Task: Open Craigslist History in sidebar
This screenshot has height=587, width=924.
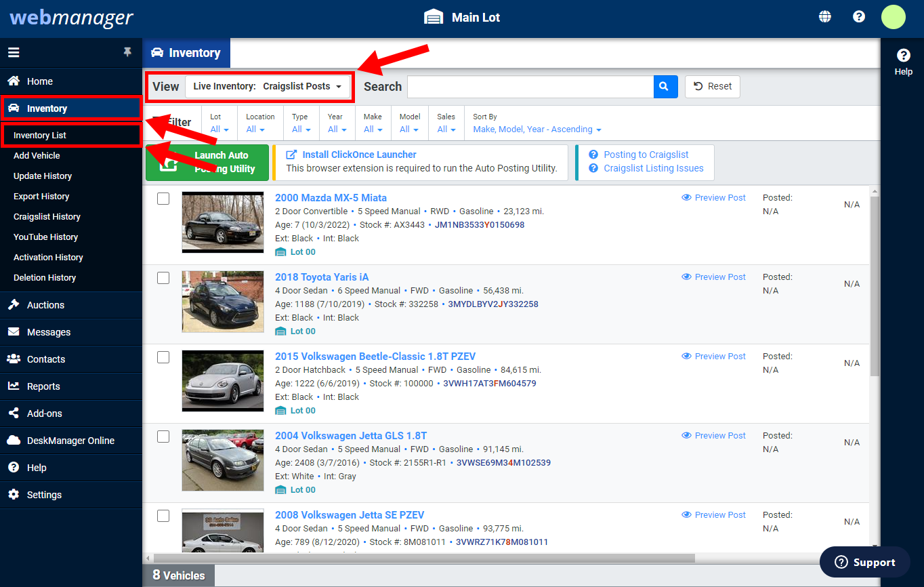Action: point(47,216)
